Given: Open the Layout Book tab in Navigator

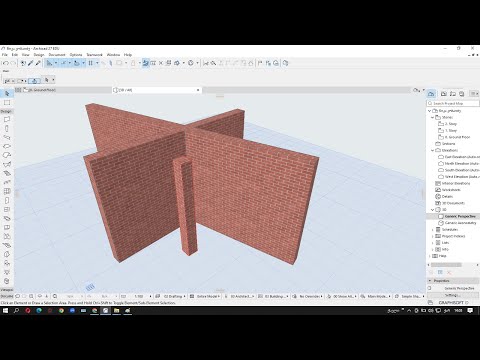Looking at the screenshot, I should [453, 94].
